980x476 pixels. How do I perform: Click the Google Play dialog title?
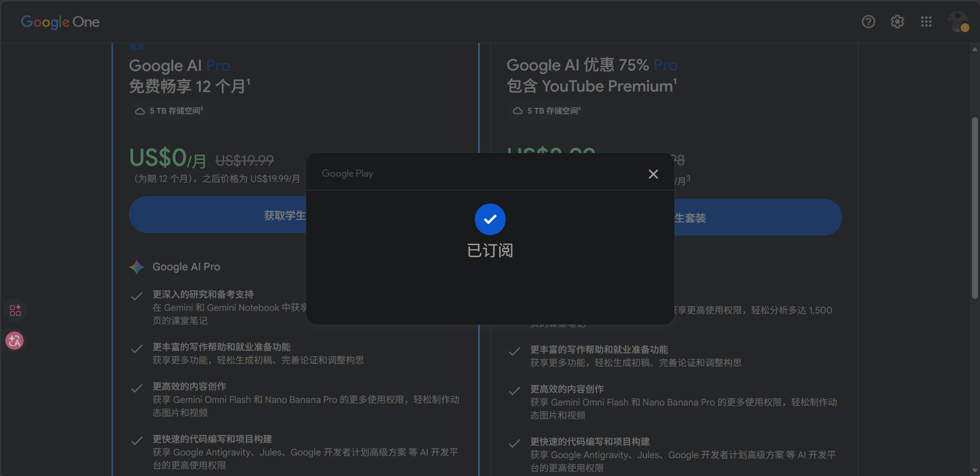pos(347,174)
